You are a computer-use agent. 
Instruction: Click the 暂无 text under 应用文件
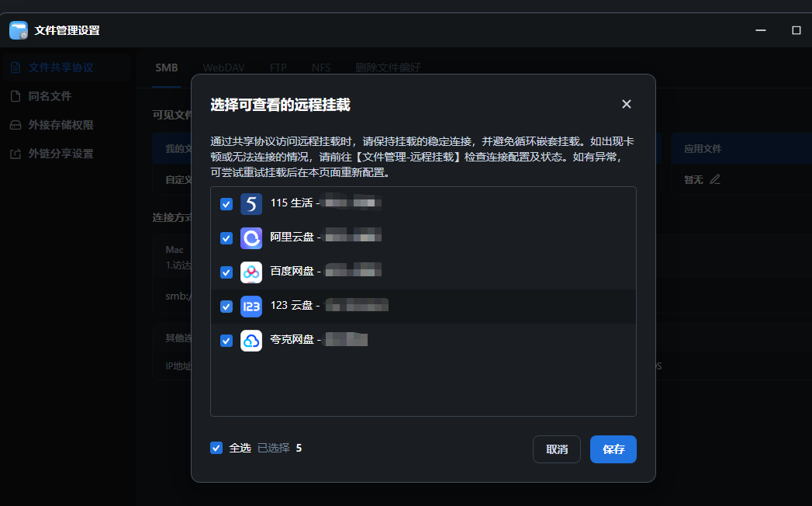click(x=693, y=179)
